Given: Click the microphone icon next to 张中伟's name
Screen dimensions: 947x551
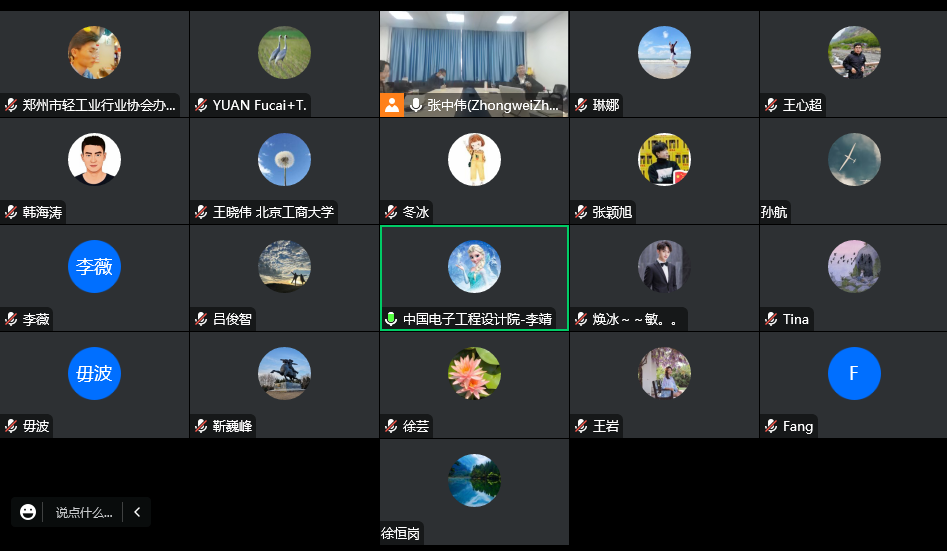Looking at the screenshot, I should click(x=416, y=105).
